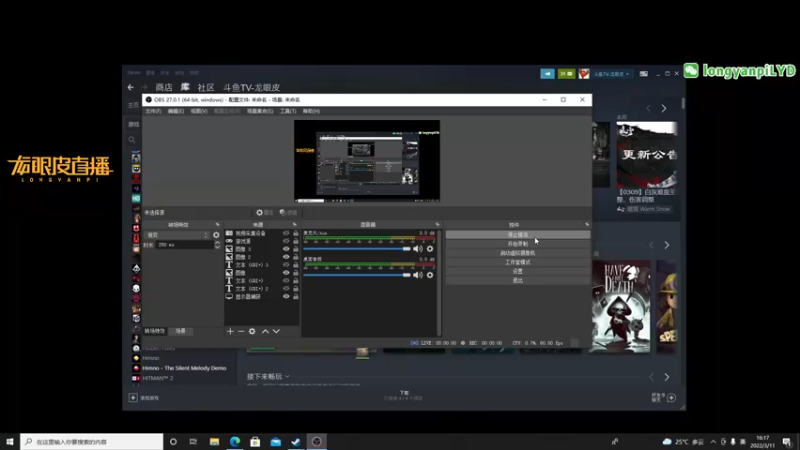The height and width of the screenshot is (450, 800).
Task: Open File Explorer from taskbar
Action: pyautogui.click(x=214, y=441)
